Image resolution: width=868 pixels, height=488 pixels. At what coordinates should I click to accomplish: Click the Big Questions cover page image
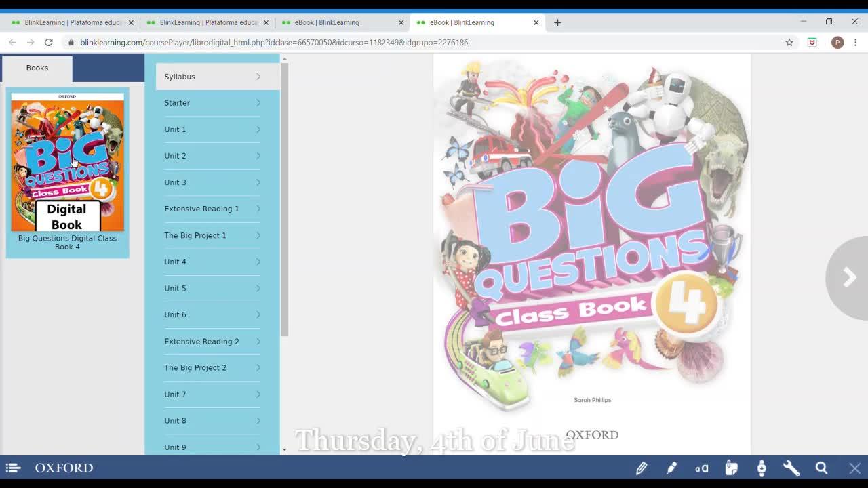pos(592,254)
